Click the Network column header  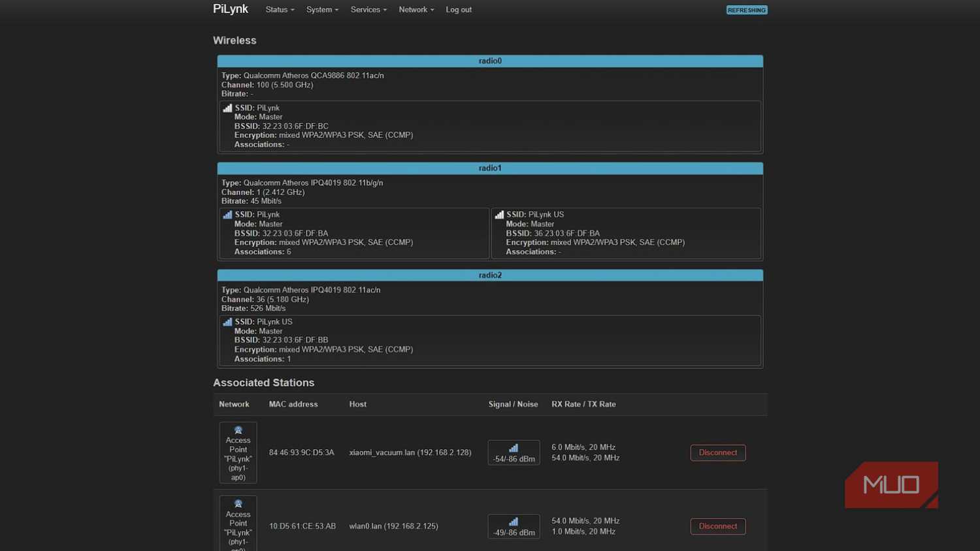(234, 404)
